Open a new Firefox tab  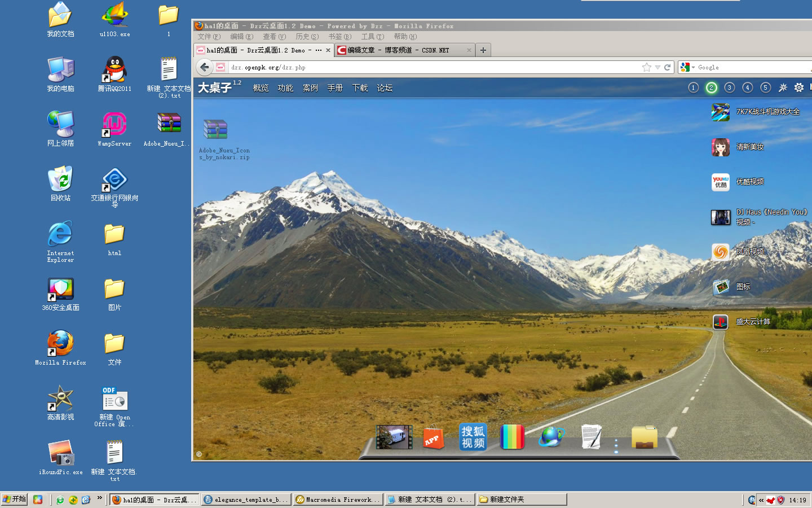(x=483, y=50)
